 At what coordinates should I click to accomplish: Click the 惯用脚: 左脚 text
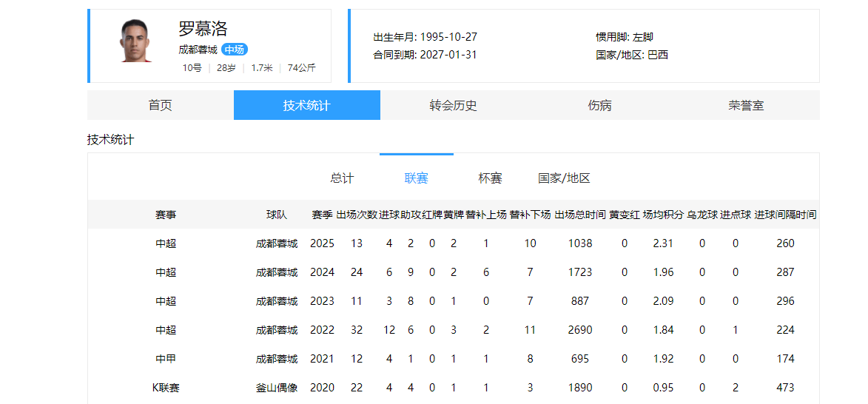[625, 37]
